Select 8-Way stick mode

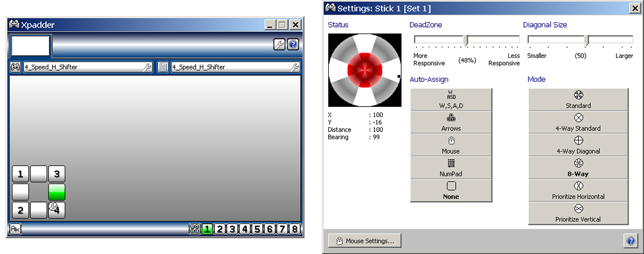point(578,167)
